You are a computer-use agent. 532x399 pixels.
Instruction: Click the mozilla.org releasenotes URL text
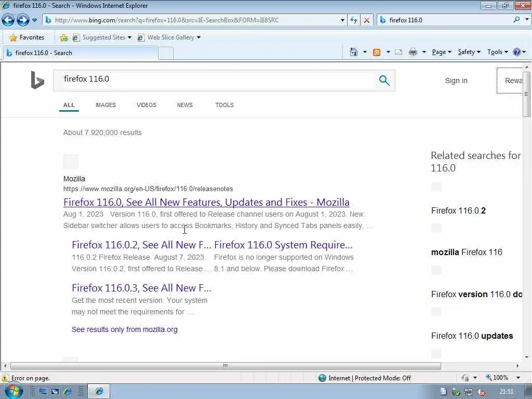[148, 189]
